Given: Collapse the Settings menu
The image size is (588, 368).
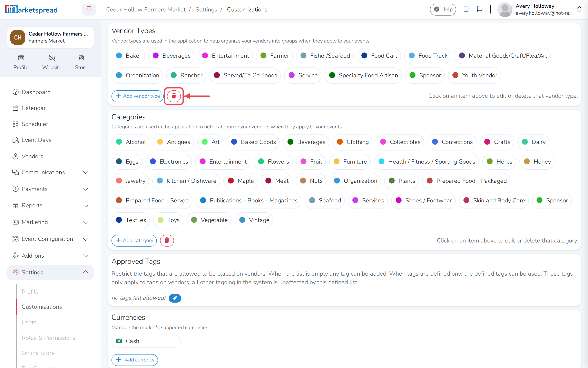Looking at the screenshot, I should pyautogui.click(x=50, y=272).
